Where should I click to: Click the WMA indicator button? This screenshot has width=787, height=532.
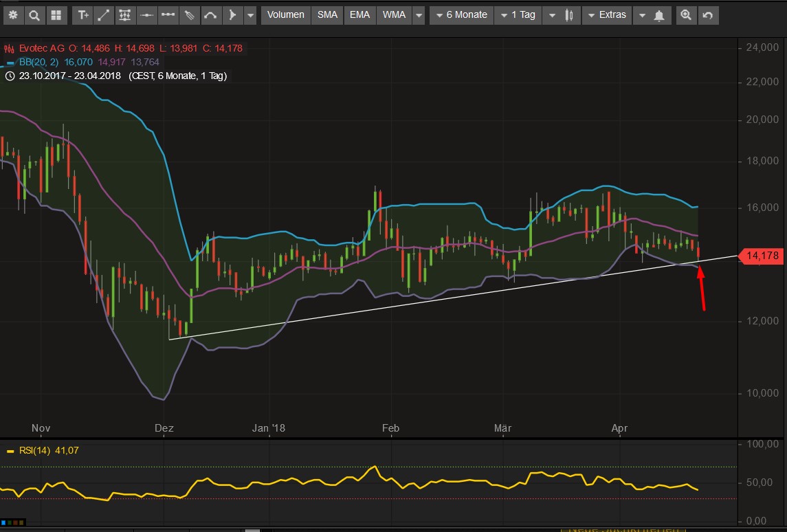(x=394, y=15)
